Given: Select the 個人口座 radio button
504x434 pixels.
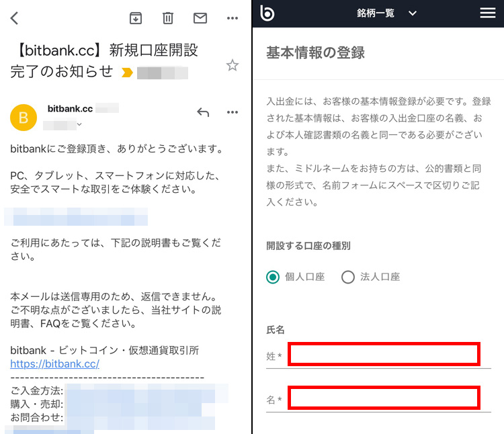Looking at the screenshot, I should [x=273, y=277].
